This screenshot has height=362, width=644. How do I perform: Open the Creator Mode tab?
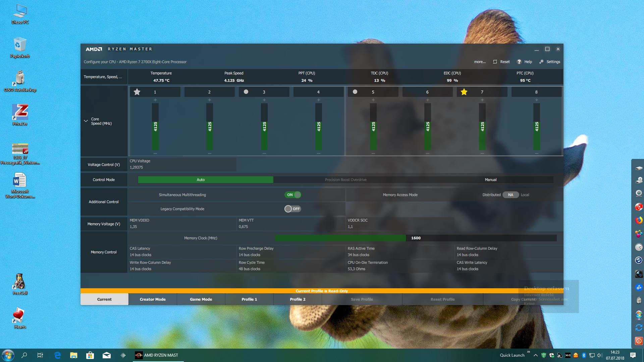[153, 299]
